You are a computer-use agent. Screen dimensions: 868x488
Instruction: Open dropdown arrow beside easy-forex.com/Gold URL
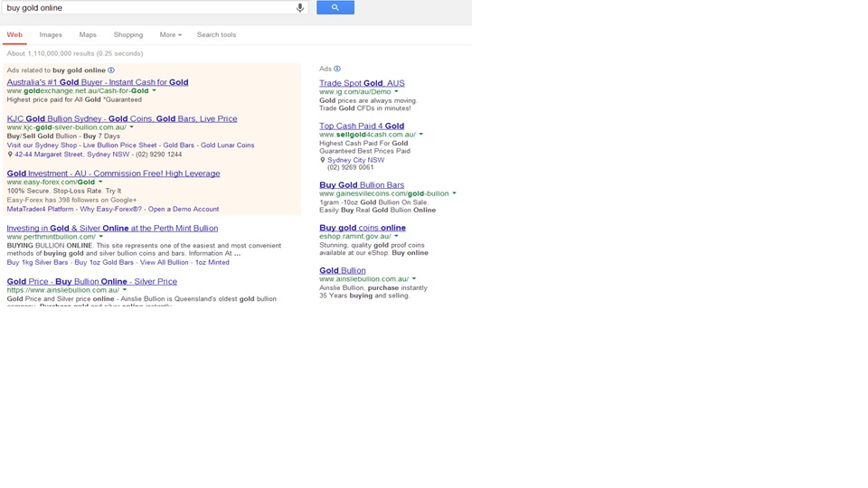[100, 182]
